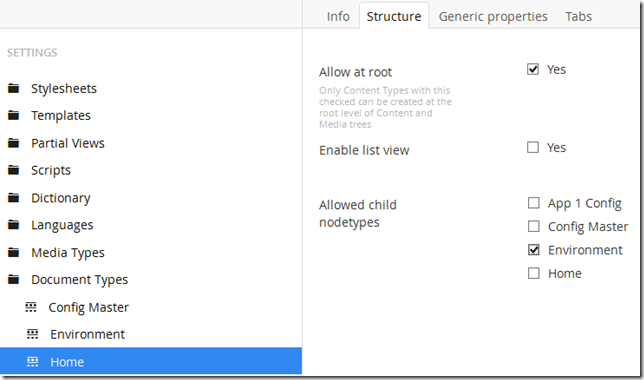Check App 1 Config child nodetype
The width and height of the screenshot is (644, 380).
pos(534,203)
